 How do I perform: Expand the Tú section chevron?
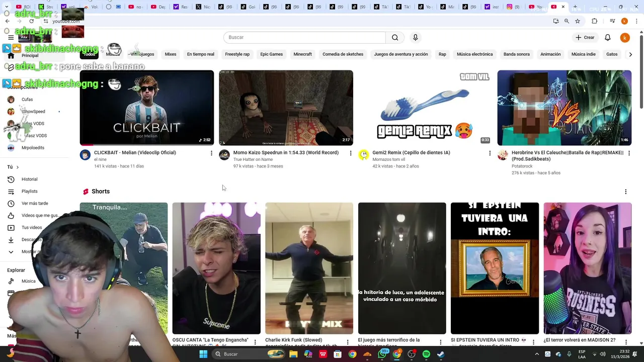(x=17, y=167)
